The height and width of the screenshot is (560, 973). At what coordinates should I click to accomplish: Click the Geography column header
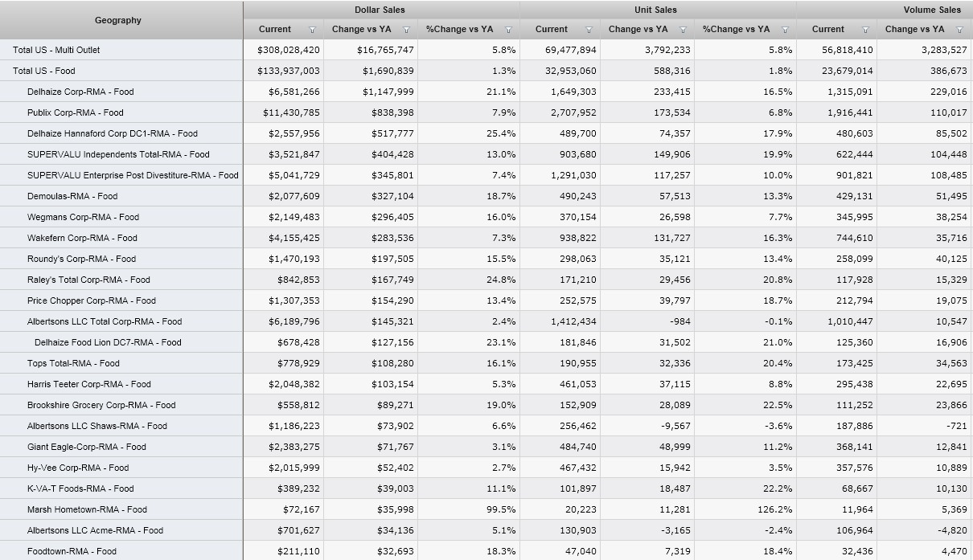click(x=118, y=20)
